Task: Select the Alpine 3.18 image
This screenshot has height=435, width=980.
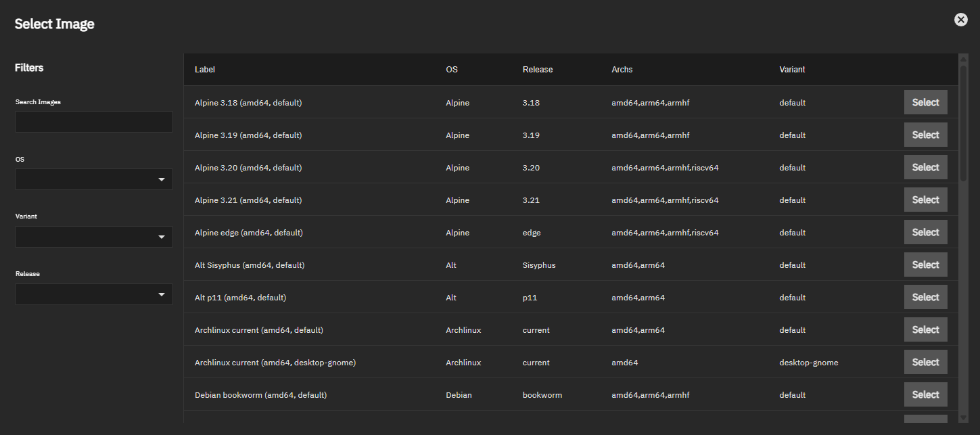Action: tap(925, 103)
